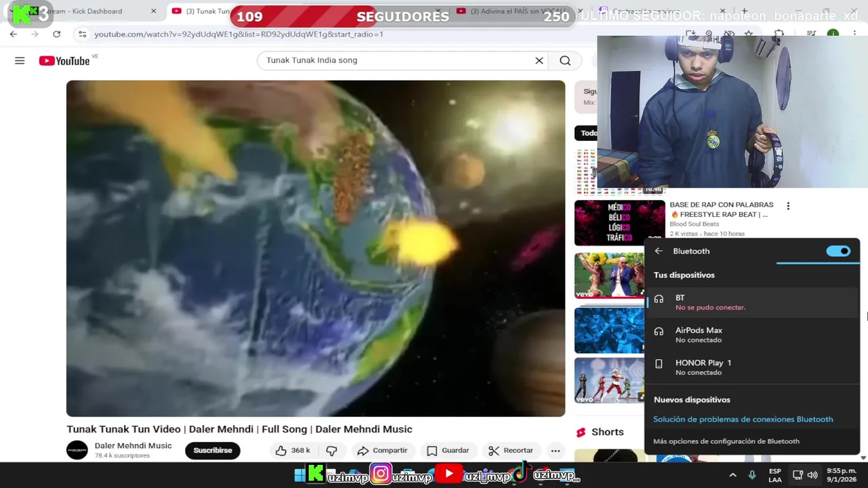Click the 78.4 k suscriptores text
The image size is (868, 488).
122,455
